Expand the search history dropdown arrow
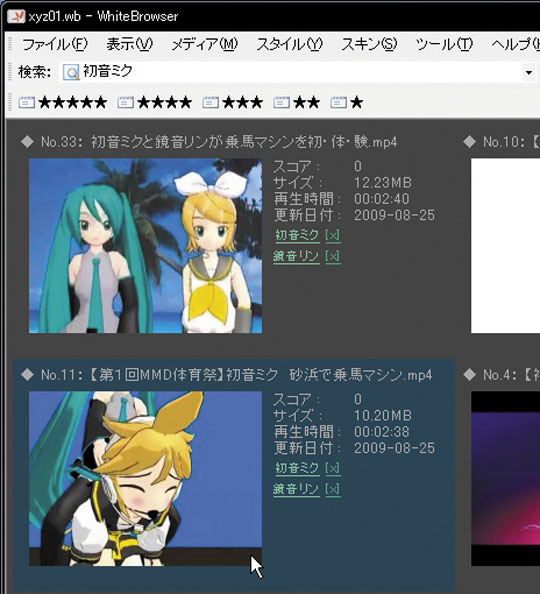The image size is (540, 594). (528, 72)
